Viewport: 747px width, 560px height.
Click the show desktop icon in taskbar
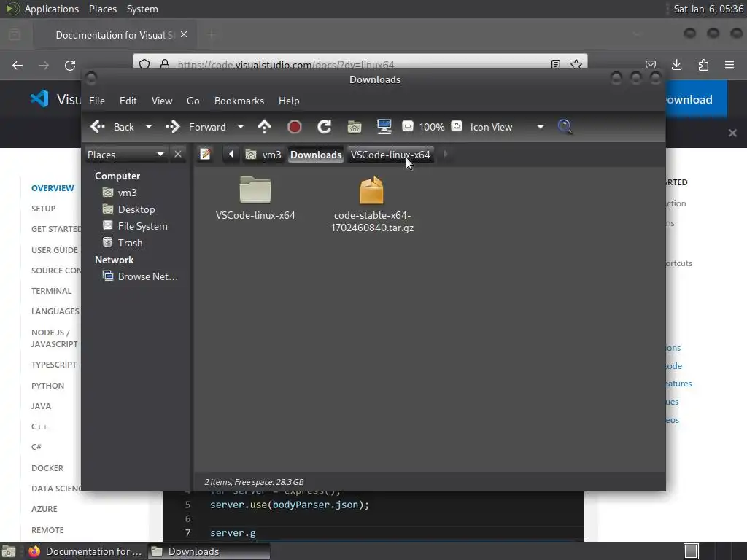tap(9, 551)
